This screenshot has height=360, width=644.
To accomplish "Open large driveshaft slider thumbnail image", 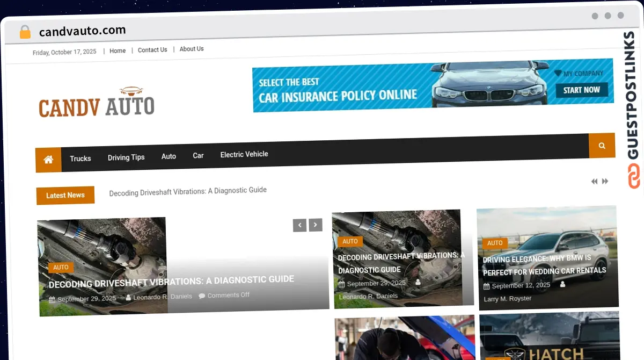I will (102, 265).
